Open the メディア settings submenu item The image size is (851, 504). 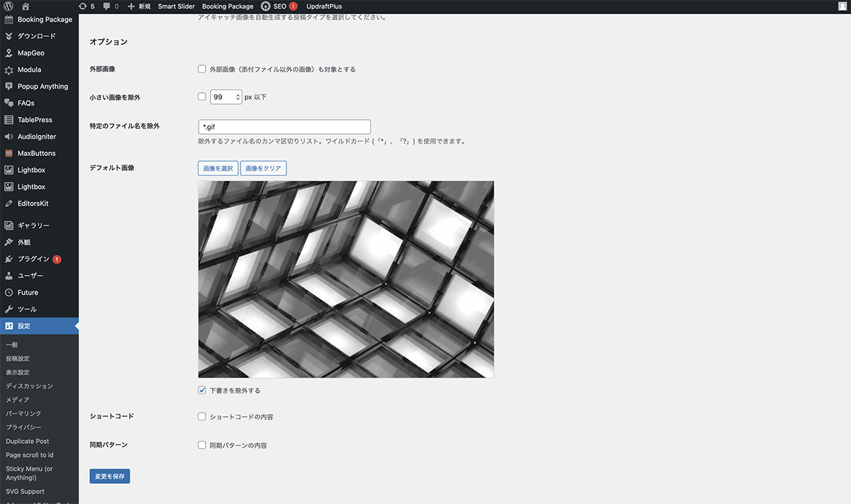pos(18,400)
